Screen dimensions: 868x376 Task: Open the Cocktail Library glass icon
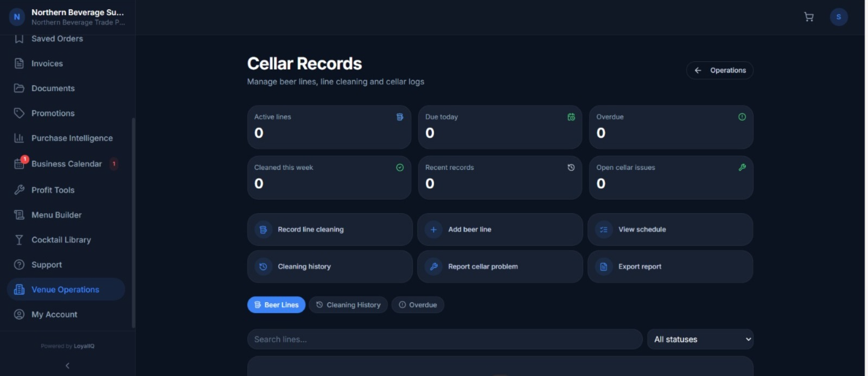(x=19, y=240)
